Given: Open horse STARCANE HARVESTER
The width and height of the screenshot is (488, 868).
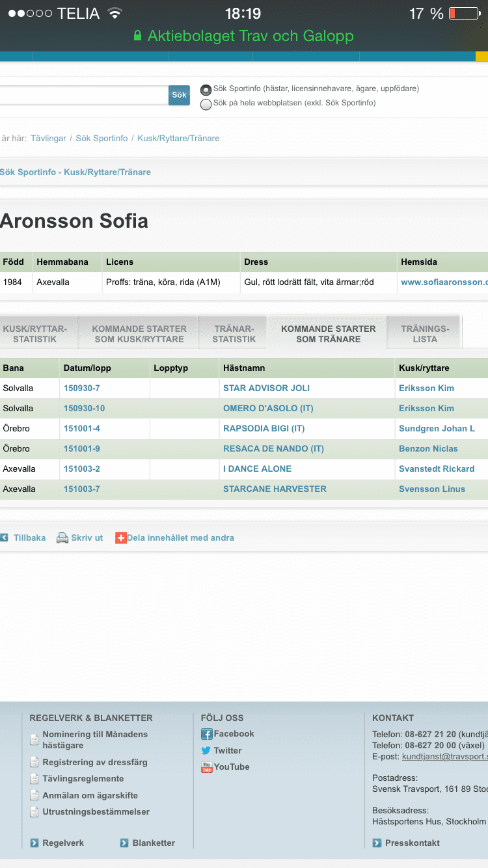Looking at the screenshot, I should [x=275, y=489].
